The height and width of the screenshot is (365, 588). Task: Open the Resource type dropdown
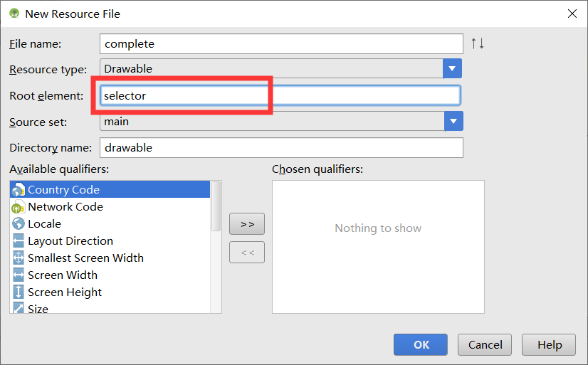pos(453,69)
